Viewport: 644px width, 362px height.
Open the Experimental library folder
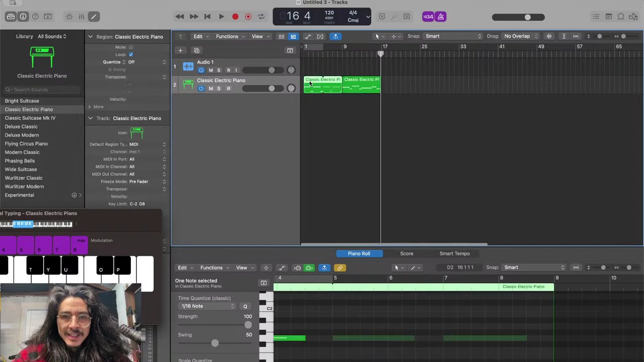[x=42, y=195]
